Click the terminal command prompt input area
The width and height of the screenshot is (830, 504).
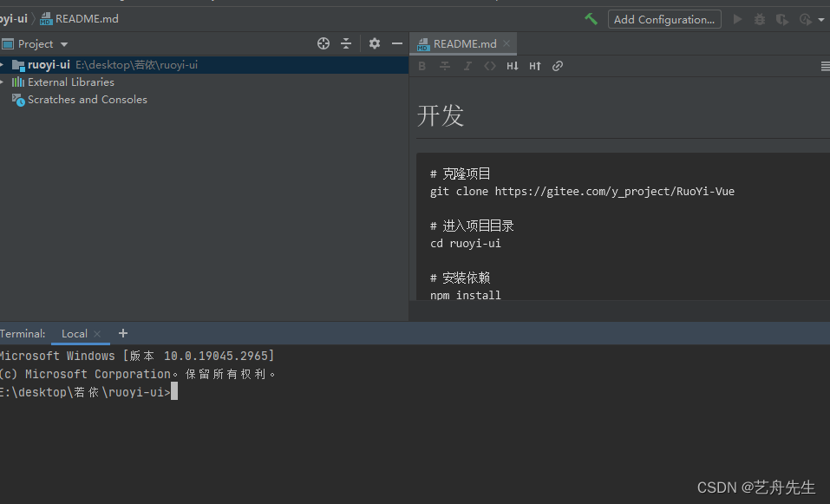[x=173, y=391]
